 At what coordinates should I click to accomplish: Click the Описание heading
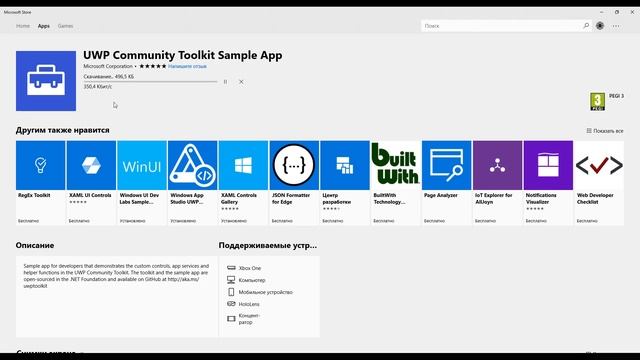click(x=35, y=245)
